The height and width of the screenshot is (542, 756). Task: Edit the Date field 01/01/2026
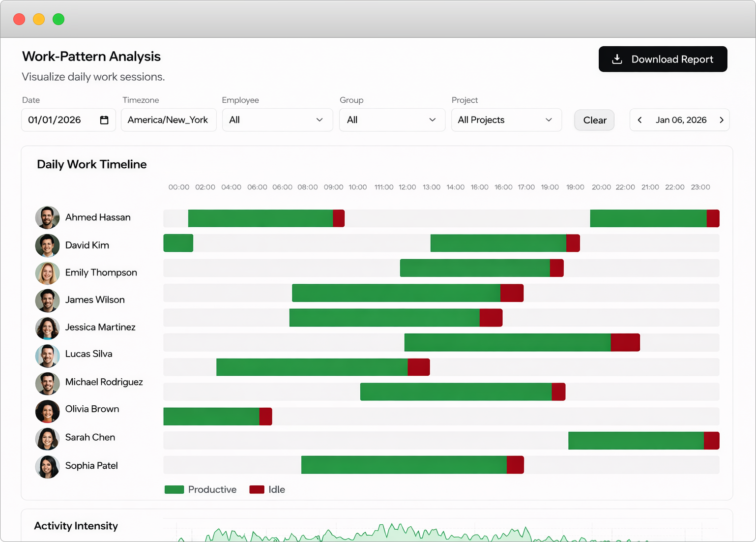(68, 120)
